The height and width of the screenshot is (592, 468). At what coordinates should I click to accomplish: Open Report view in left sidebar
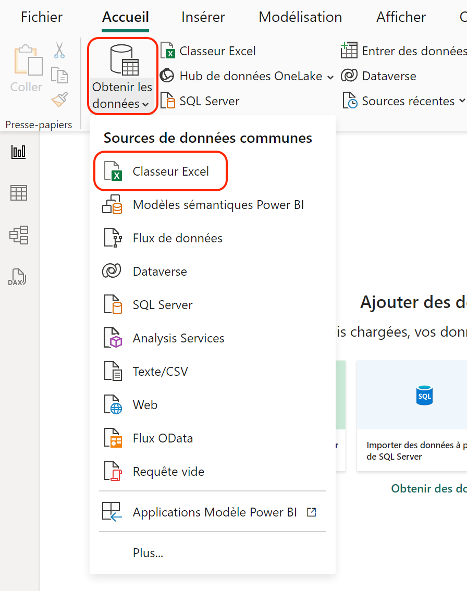click(x=18, y=152)
